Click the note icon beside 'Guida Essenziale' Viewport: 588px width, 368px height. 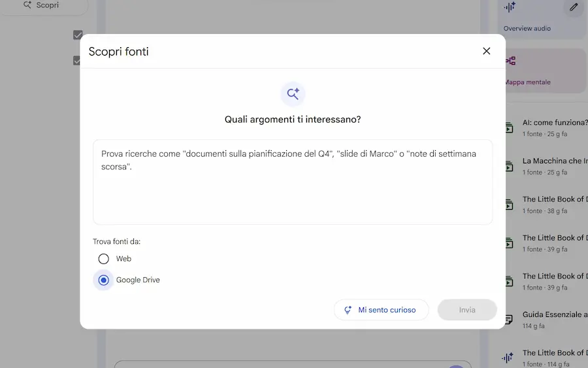[509, 320]
